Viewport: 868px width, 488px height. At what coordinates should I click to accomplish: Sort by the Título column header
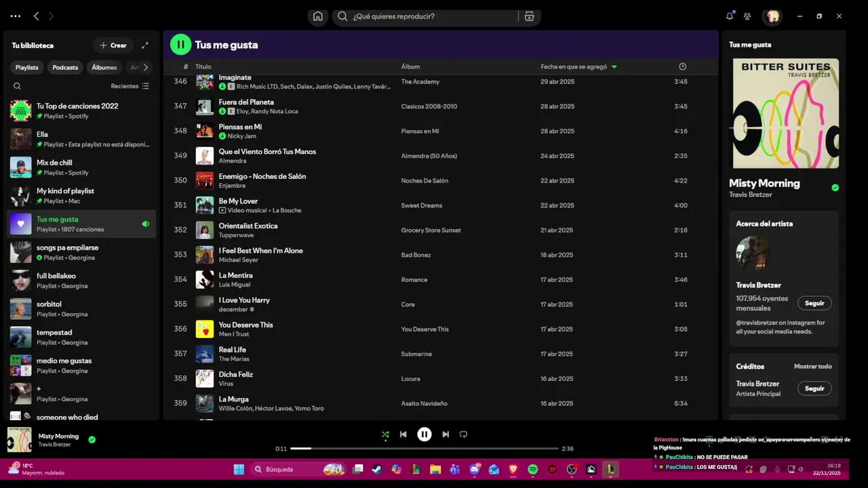click(x=203, y=66)
